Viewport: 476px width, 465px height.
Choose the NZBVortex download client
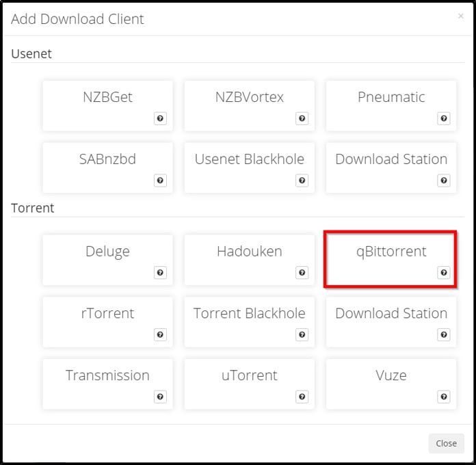coord(249,105)
